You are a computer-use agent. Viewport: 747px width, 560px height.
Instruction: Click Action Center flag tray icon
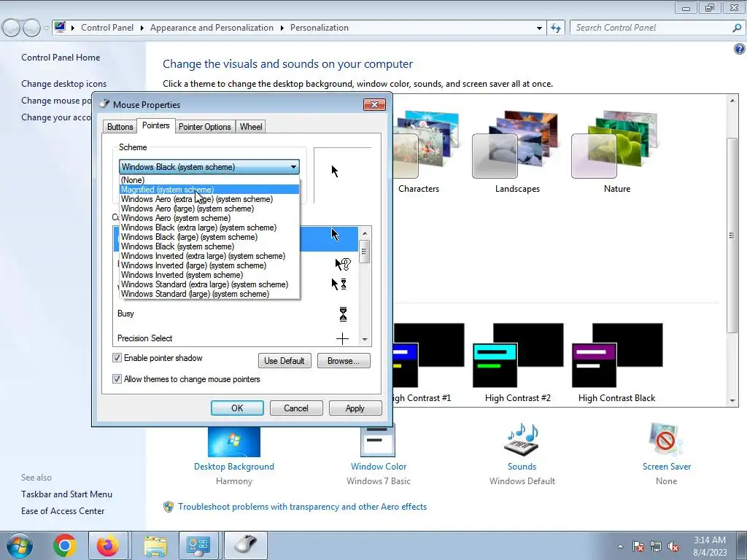(638, 546)
